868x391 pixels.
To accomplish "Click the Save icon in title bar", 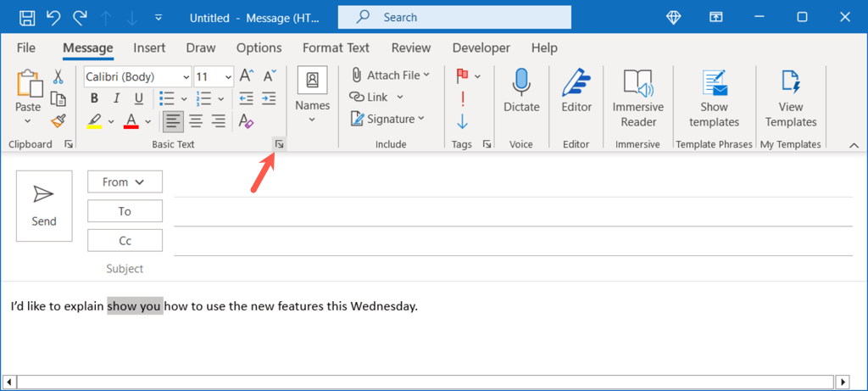I will 27,18.
